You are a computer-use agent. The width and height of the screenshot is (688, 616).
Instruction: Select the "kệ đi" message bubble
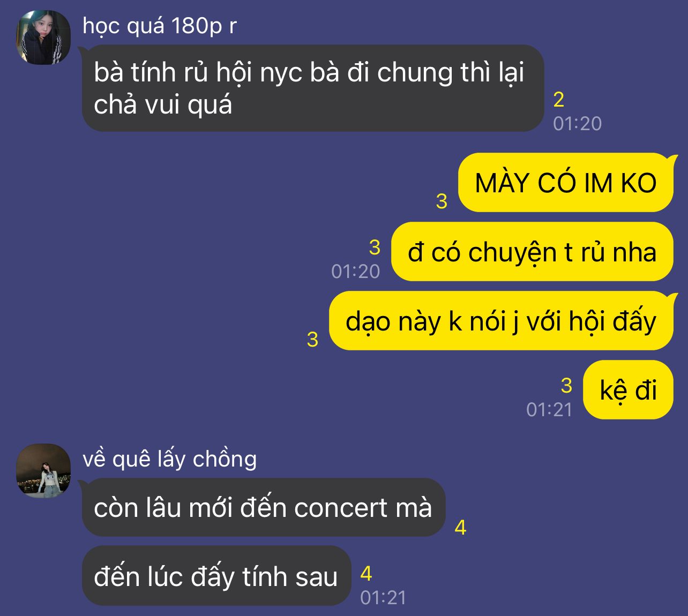click(628, 390)
